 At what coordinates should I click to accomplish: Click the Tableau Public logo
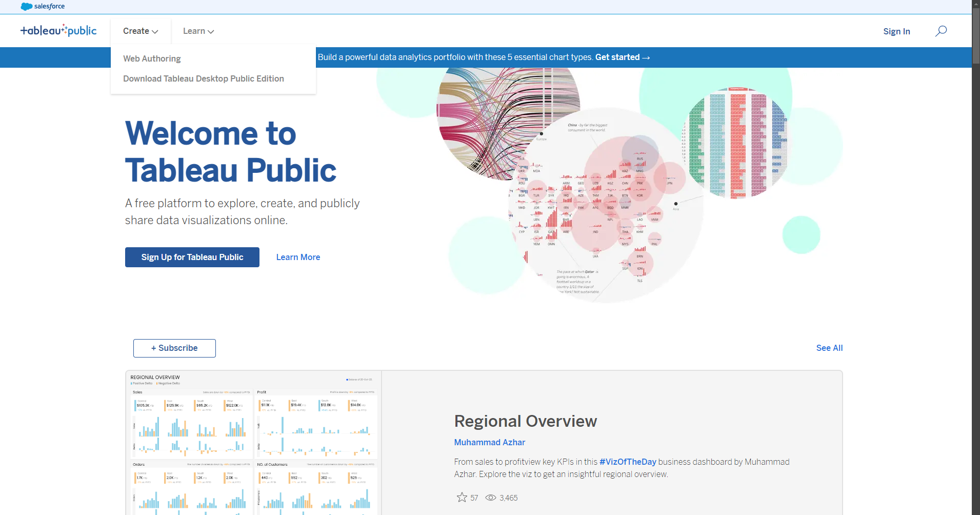58,30
